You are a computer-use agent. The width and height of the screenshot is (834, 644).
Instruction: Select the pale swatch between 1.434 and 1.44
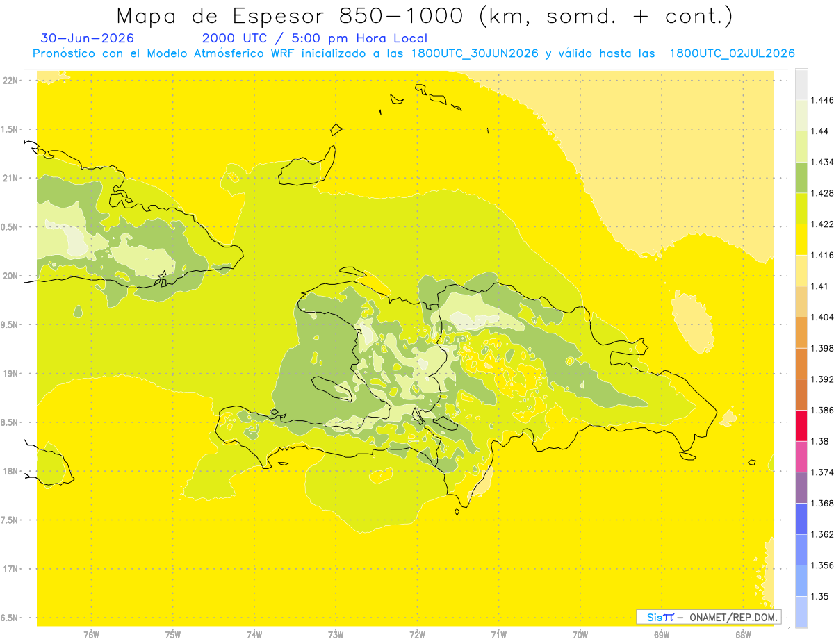coord(801,147)
